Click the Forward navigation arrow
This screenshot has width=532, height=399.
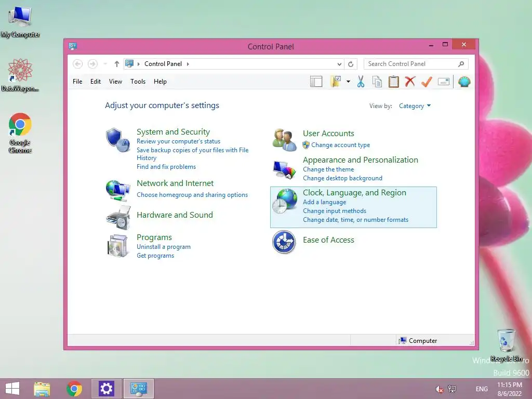92,64
